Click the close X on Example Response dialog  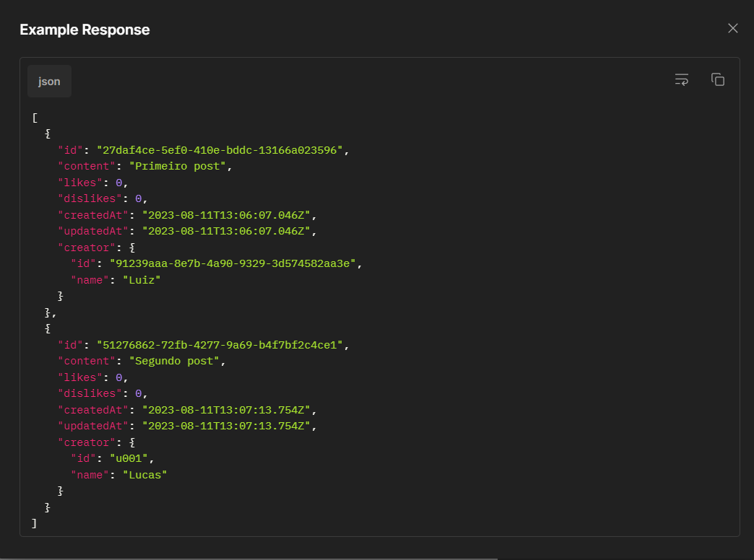(732, 28)
